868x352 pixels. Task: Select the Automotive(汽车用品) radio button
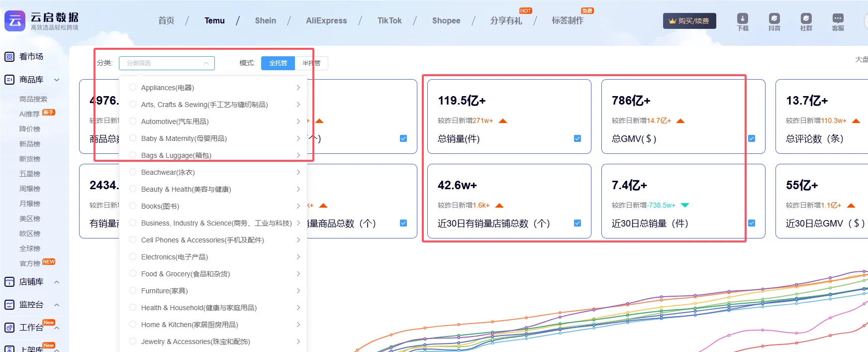[x=133, y=121]
